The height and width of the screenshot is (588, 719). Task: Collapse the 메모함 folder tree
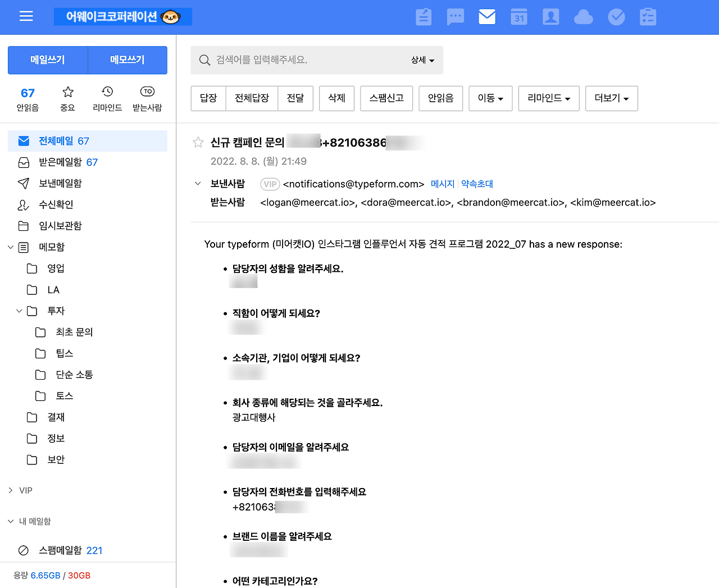click(11, 247)
